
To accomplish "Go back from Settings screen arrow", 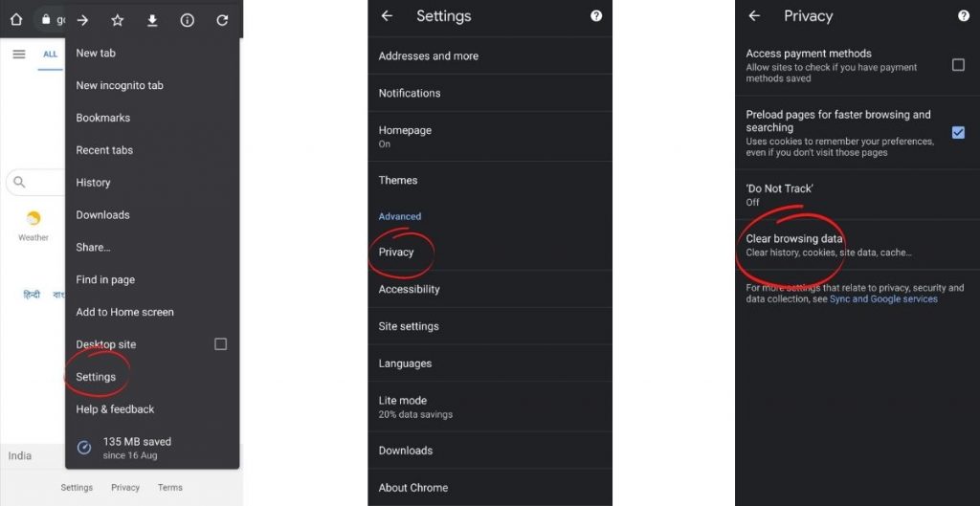I will tap(387, 16).
